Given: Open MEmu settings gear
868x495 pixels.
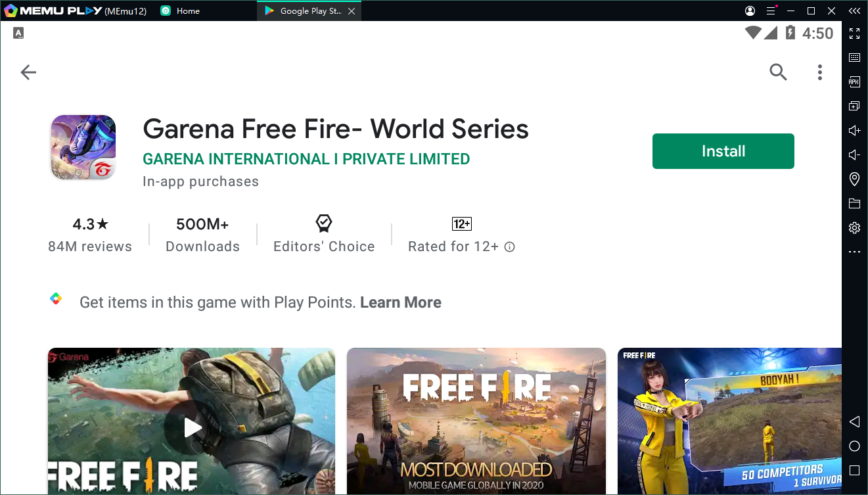Looking at the screenshot, I should click(x=854, y=227).
